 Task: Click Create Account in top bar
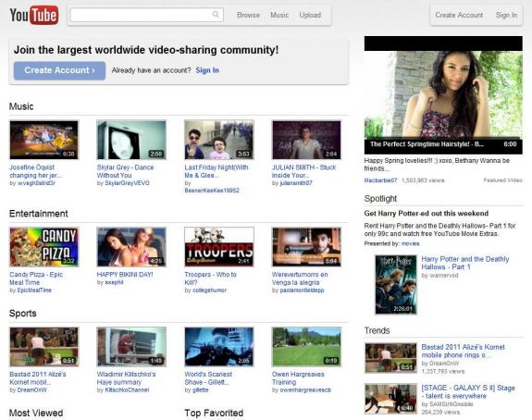[x=459, y=15]
